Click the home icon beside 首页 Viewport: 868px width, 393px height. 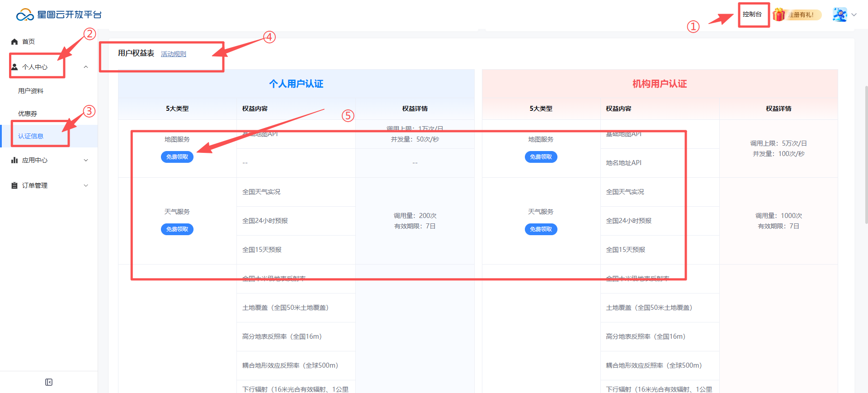(x=14, y=42)
